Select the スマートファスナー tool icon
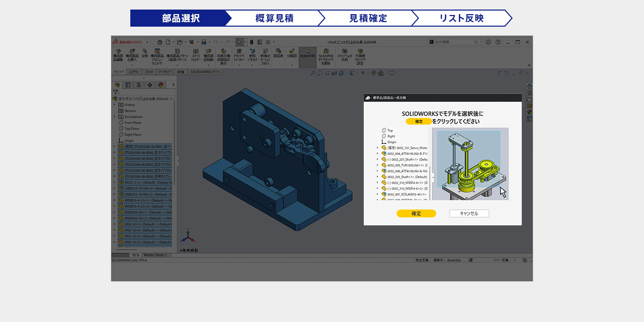The width and height of the screenshot is (644, 322). 196,51
